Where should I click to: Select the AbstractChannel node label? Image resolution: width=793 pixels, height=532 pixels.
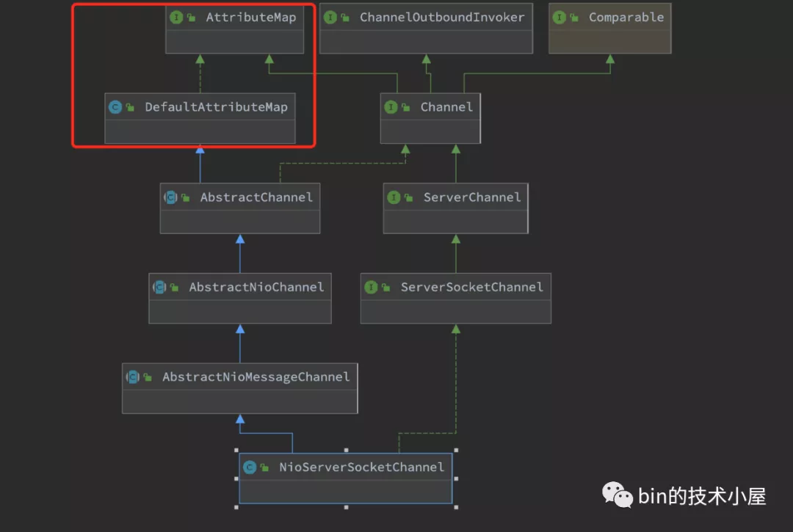tap(256, 197)
